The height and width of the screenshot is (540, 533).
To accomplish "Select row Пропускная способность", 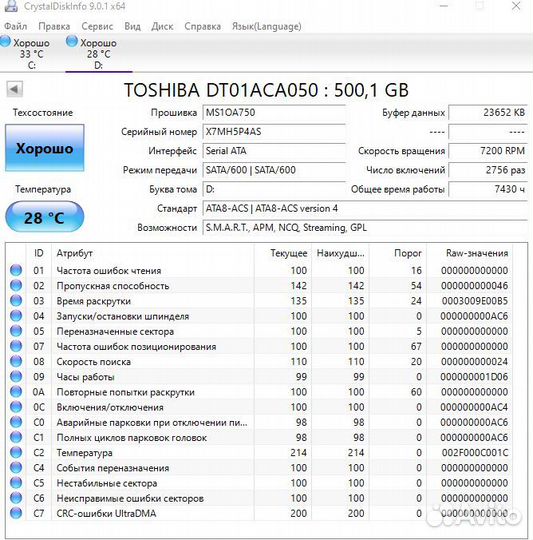I will (259, 285).
